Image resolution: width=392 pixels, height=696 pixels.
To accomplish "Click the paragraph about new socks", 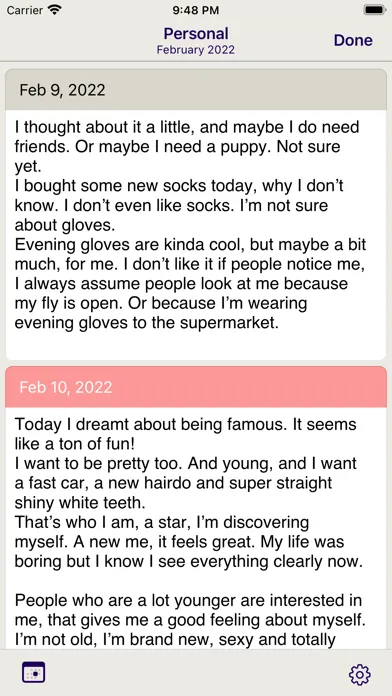I will [179, 206].
